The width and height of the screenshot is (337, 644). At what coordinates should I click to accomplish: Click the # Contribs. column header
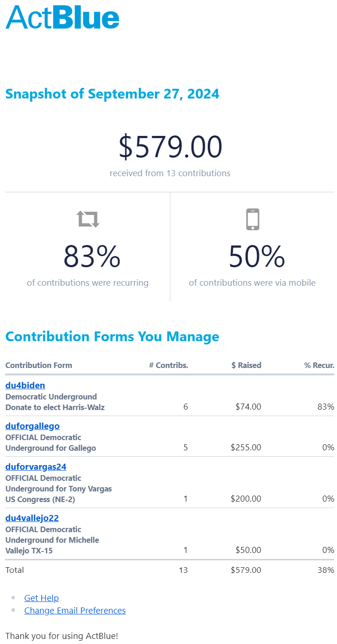point(168,365)
